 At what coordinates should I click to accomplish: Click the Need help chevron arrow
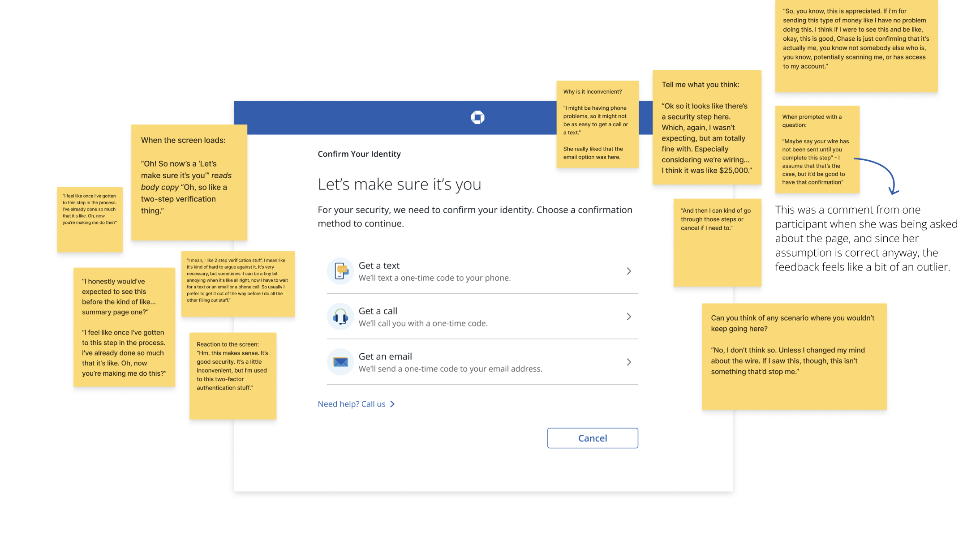[393, 404]
